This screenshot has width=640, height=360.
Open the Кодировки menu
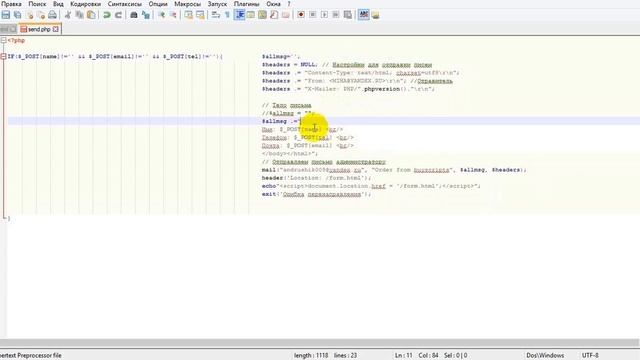tap(85, 4)
